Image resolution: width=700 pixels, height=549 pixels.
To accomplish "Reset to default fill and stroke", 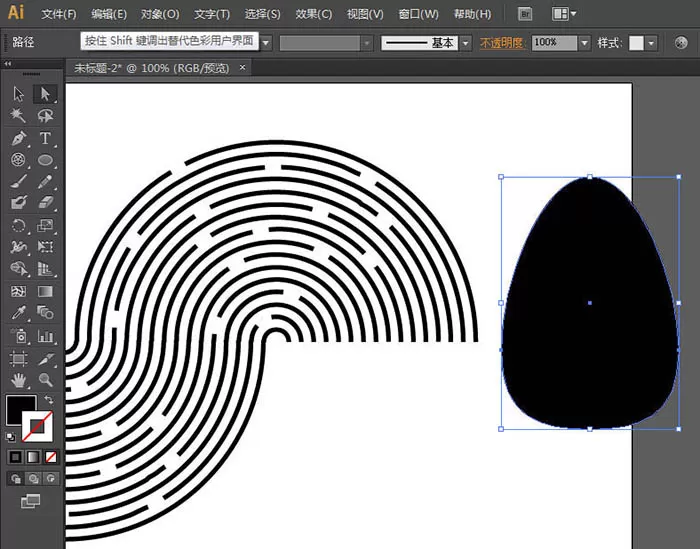I will coord(11,437).
